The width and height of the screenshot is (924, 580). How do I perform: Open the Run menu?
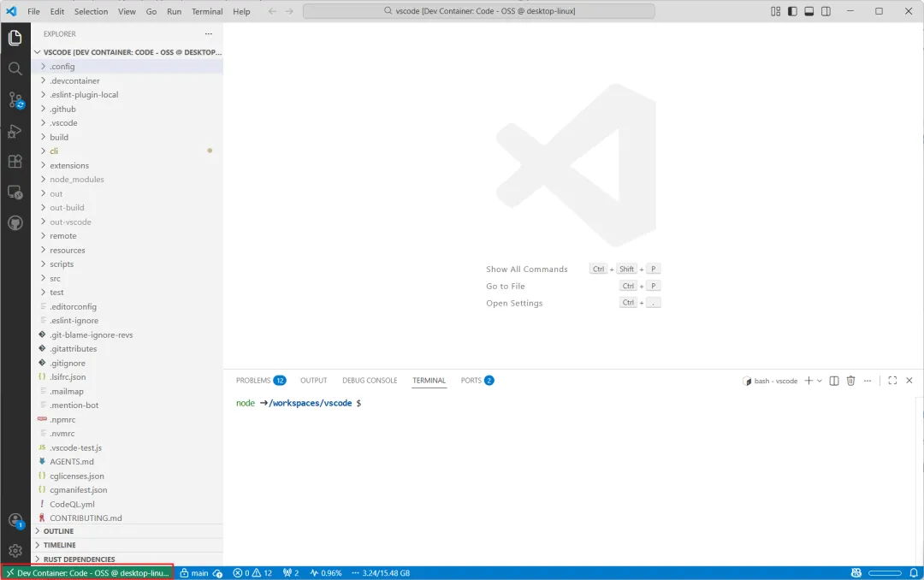click(174, 11)
